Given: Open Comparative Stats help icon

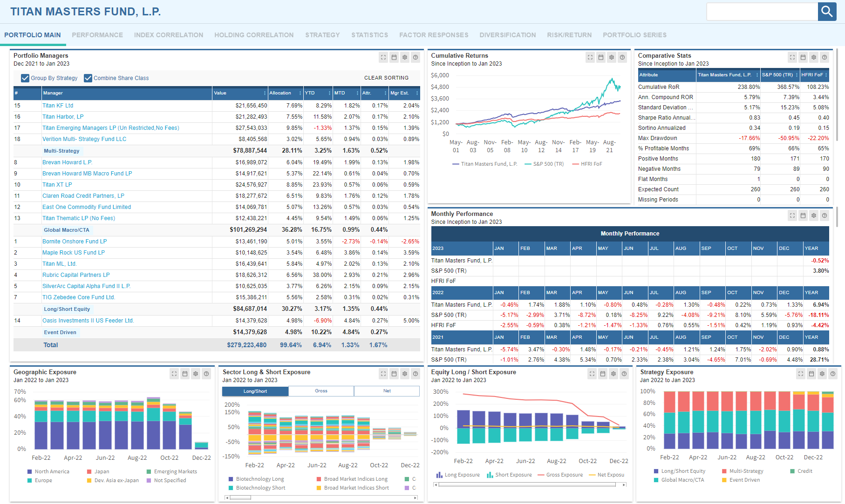Looking at the screenshot, I should tap(825, 57).
